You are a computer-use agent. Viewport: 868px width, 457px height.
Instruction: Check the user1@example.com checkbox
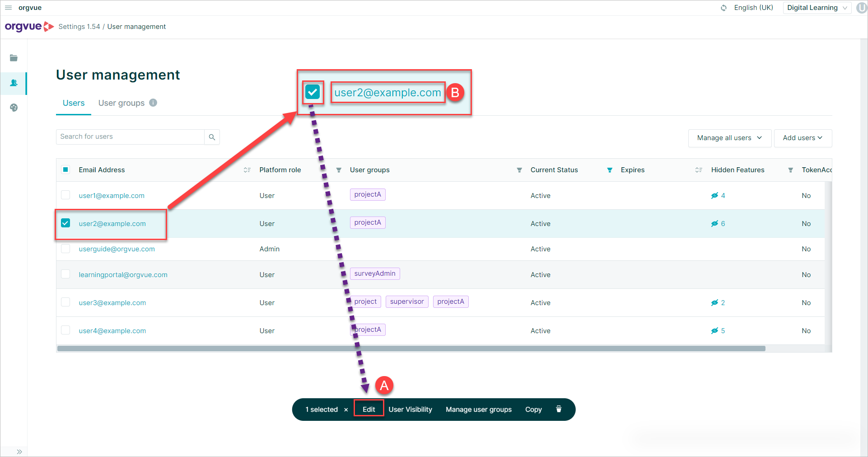click(x=65, y=195)
